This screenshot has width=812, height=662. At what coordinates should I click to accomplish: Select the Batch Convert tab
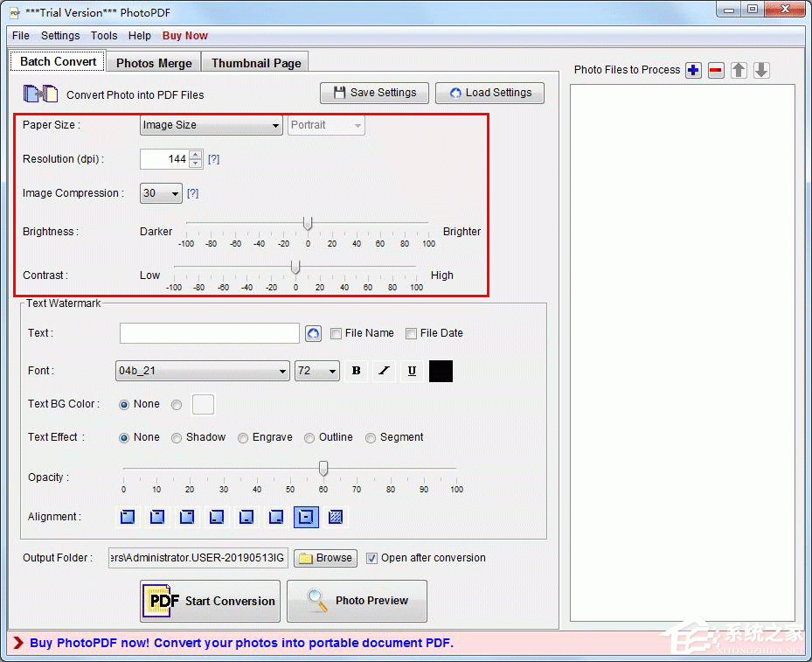click(58, 61)
